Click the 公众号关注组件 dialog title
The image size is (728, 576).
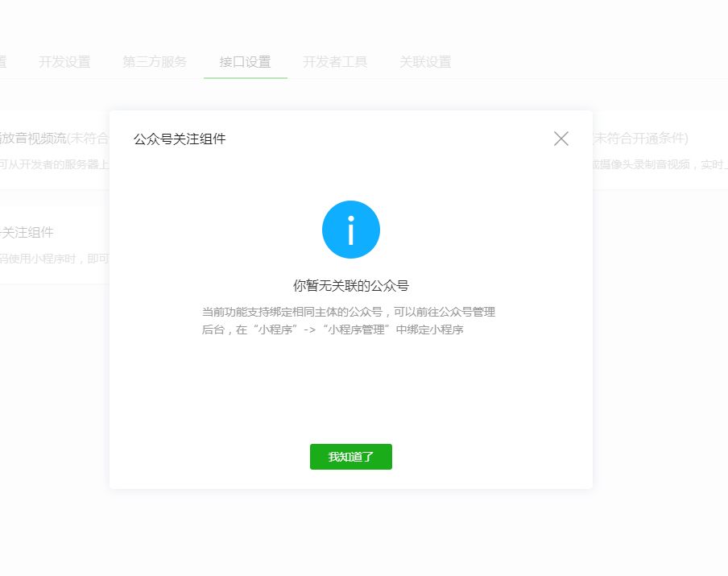(x=180, y=139)
